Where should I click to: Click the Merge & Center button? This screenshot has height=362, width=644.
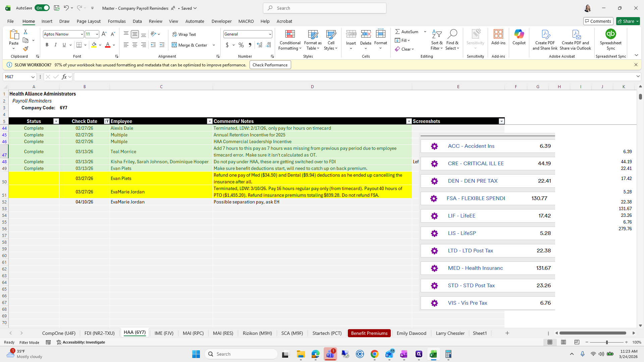pos(190,45)
